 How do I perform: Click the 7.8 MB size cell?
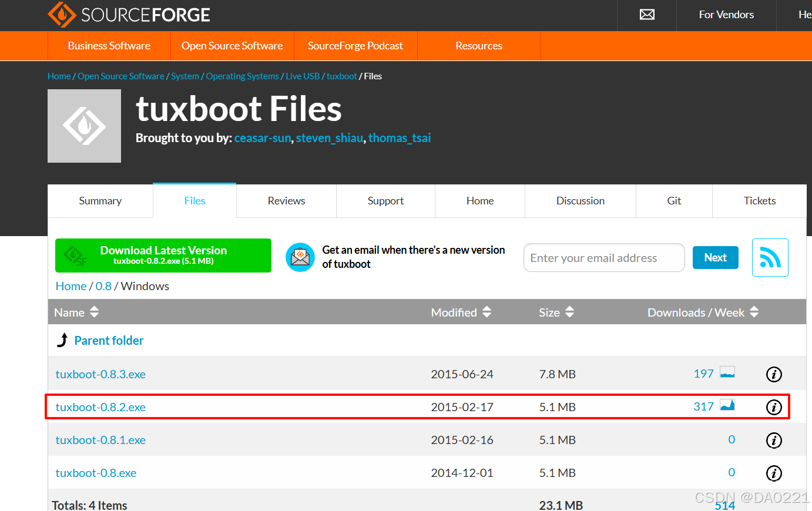point(557,374)
